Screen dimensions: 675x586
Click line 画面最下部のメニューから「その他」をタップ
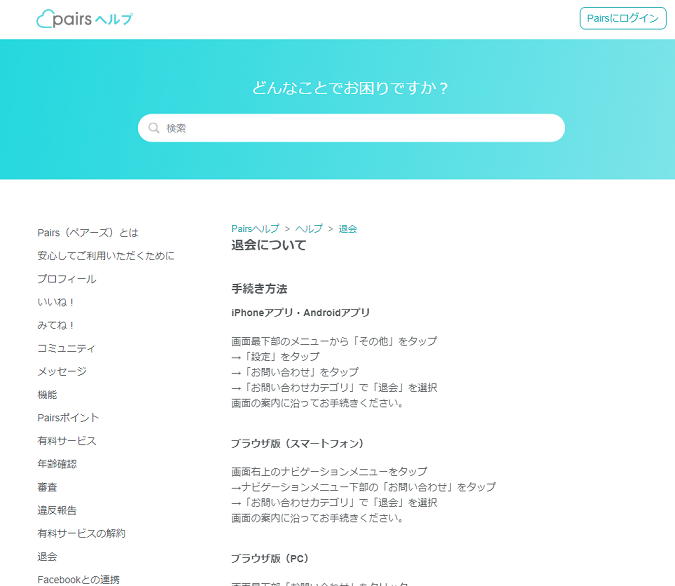(334, 341)
